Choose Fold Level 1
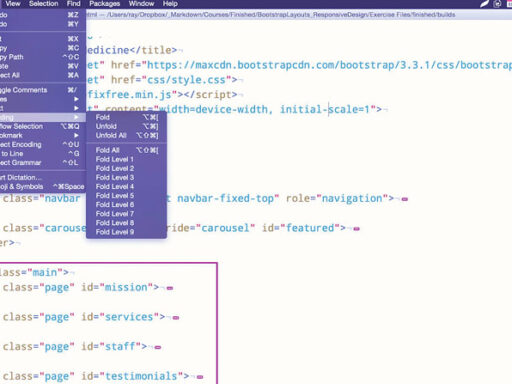The width and height of the screenshot is (512, 384). 126,159
